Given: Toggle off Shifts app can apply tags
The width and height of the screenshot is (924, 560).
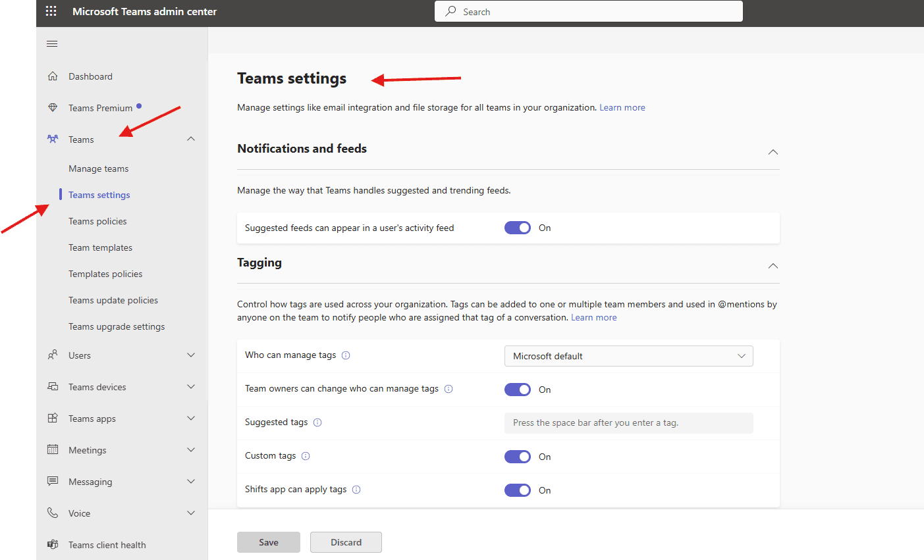Looking at the screenshot, I should [x=518, y=490].
